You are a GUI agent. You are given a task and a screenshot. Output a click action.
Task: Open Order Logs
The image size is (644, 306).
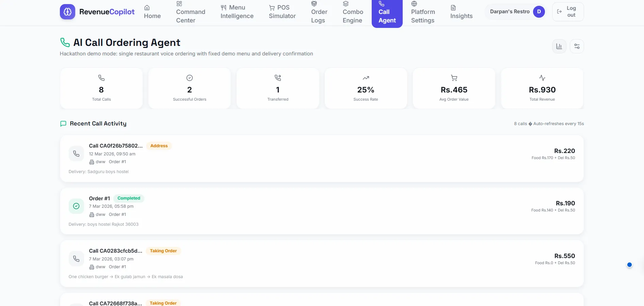[x=319, y=12]
